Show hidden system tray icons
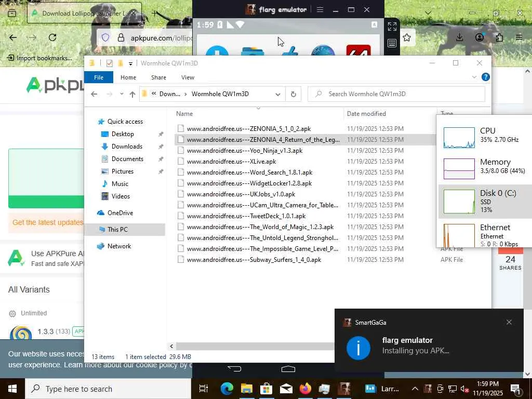 415,389
